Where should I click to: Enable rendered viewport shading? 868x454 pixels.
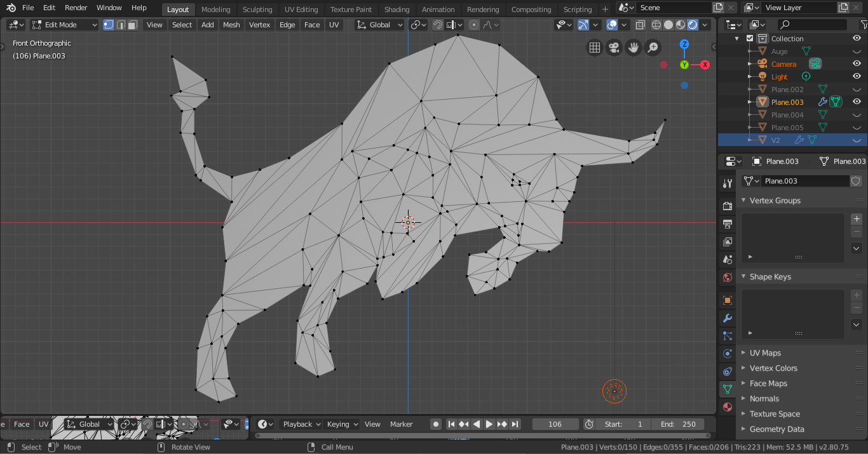point(693,25)
